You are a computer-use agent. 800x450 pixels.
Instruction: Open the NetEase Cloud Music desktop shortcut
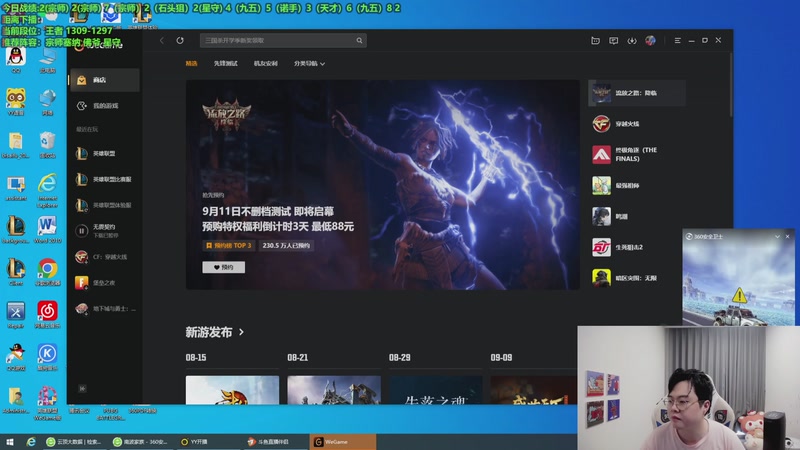pos(47,315)
